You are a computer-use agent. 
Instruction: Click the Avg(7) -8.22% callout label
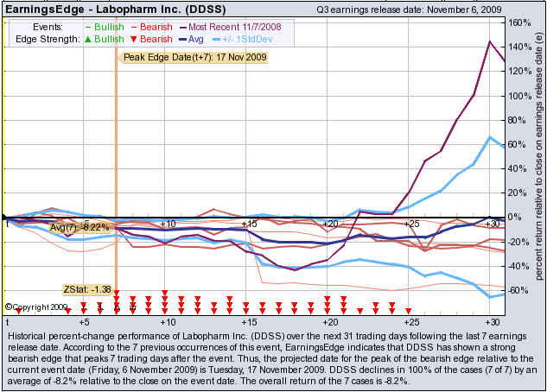(79, 227)
